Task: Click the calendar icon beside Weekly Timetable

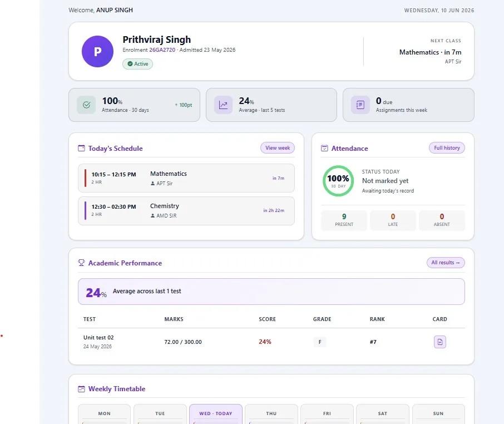Action: tap(82, 389)
